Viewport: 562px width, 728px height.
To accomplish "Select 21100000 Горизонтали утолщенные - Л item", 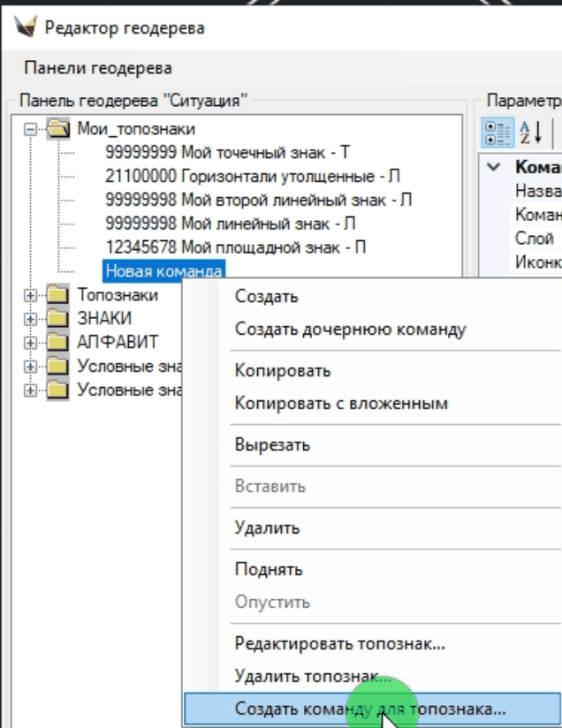I will pos(251,176).
